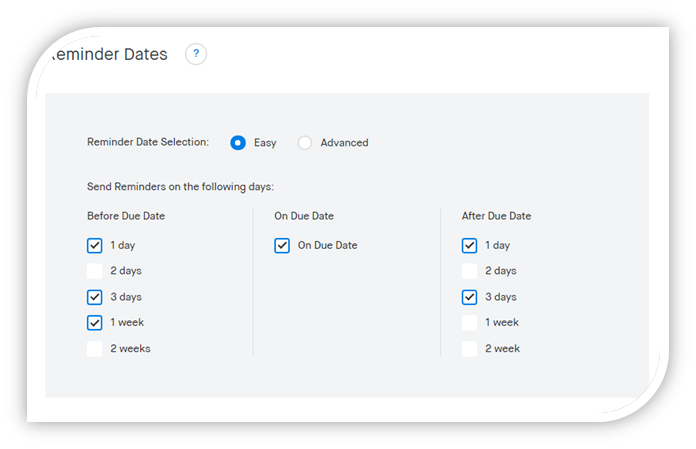
Task: Click the Easy label text
Action: coord(265,143)
